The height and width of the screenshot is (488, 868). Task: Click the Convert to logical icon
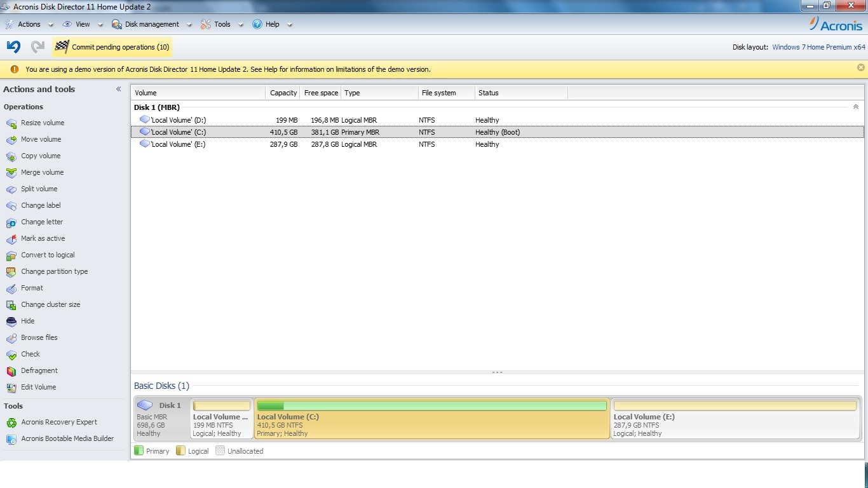click(11, 255)
